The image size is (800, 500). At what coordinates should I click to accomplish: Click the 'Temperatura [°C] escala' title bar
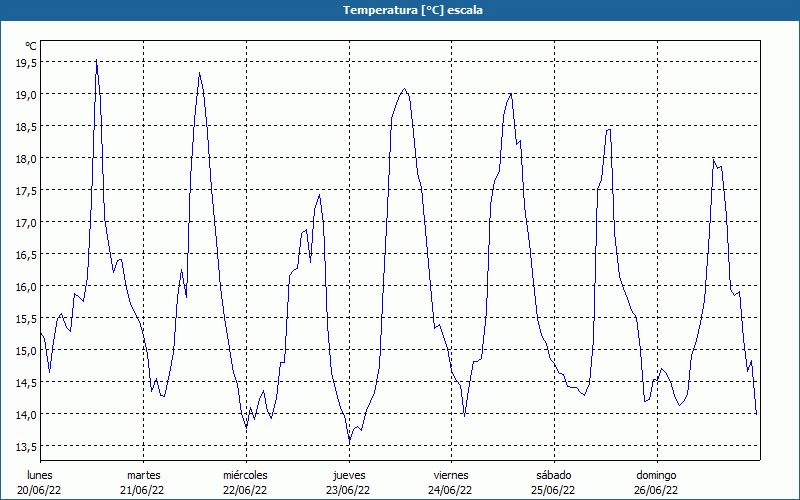click(400, 10)
